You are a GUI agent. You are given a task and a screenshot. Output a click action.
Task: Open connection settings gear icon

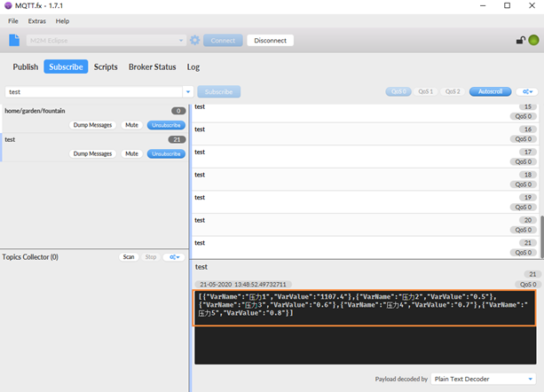click(x=194, y=40)
